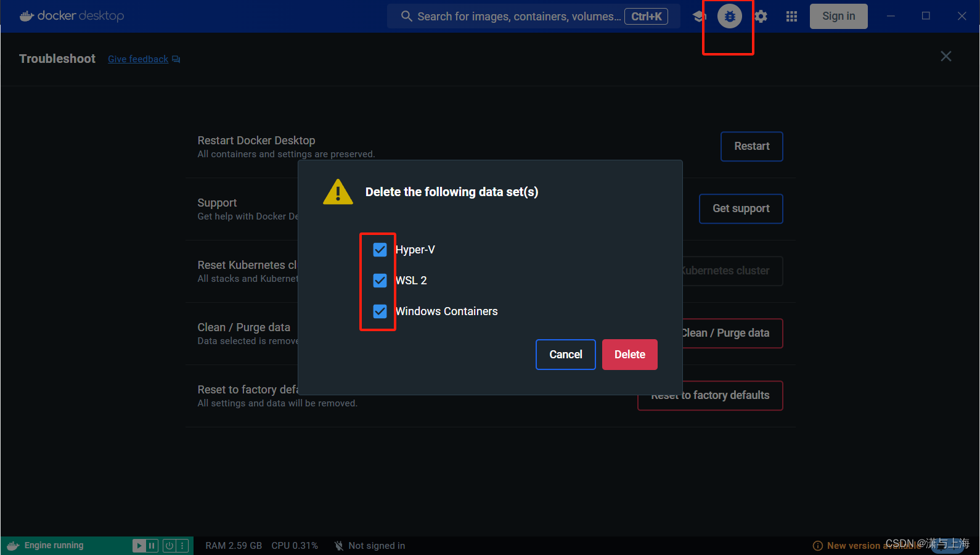Uncheck the Hyper-V checkbox
Screen dimensions: 980x555
point(380,250)
